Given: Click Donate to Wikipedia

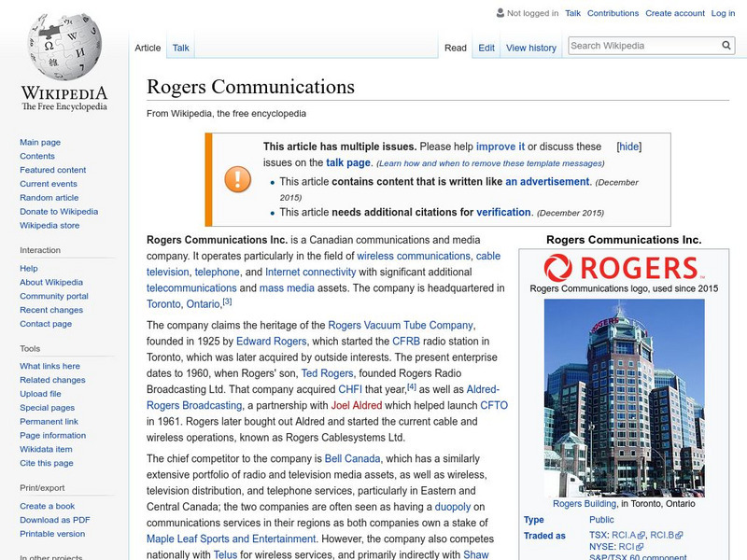Looking at the screenshot, I should 59,212.
